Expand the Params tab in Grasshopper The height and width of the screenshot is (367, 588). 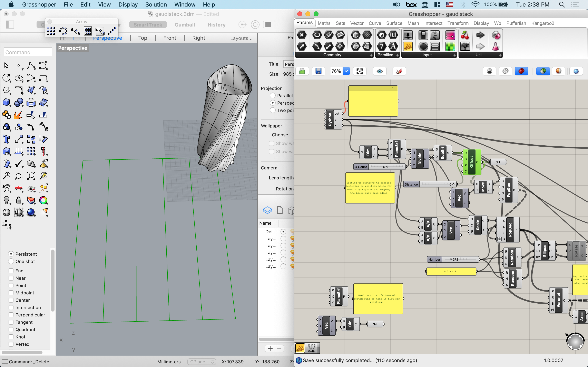[304, 23]
